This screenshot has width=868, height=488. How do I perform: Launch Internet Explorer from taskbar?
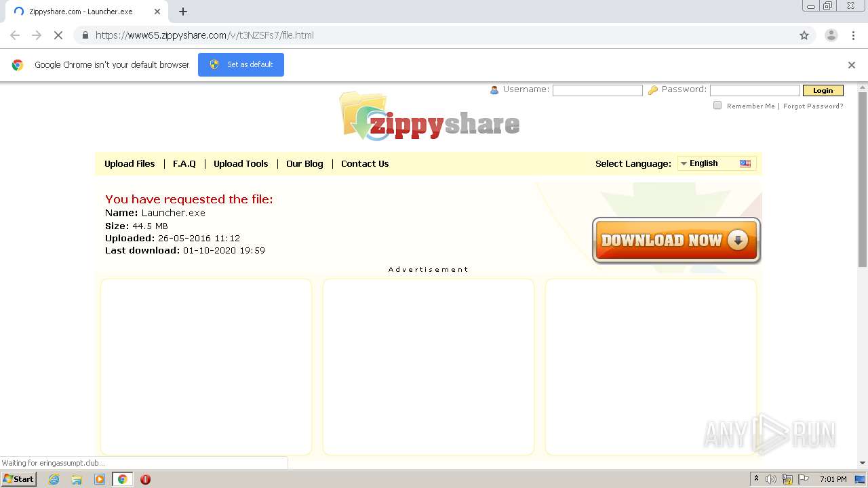pyautogui.click(x=54, y=479)
